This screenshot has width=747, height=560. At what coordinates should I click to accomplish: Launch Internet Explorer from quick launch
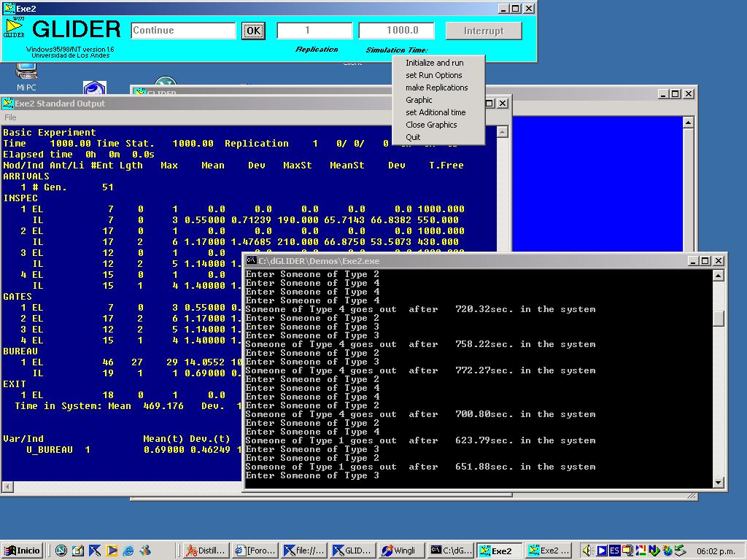pyautogui.click(x=128, y=551)
